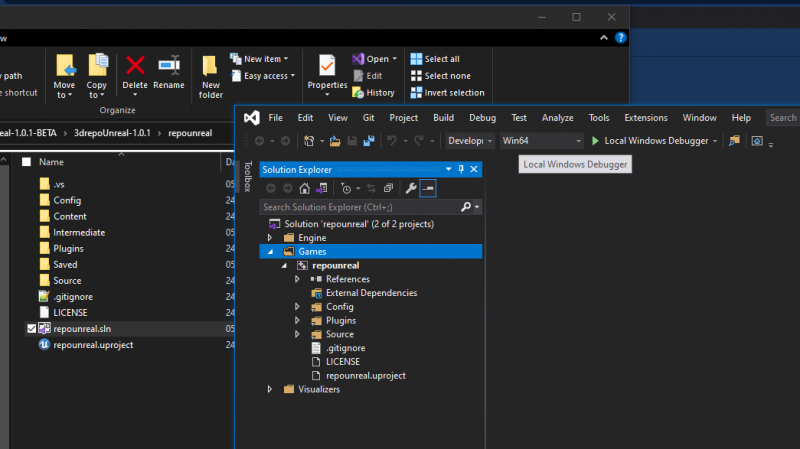Expand the Engine folder node
Viewport: 800px width, 449px height.
(x=270, y=238)
